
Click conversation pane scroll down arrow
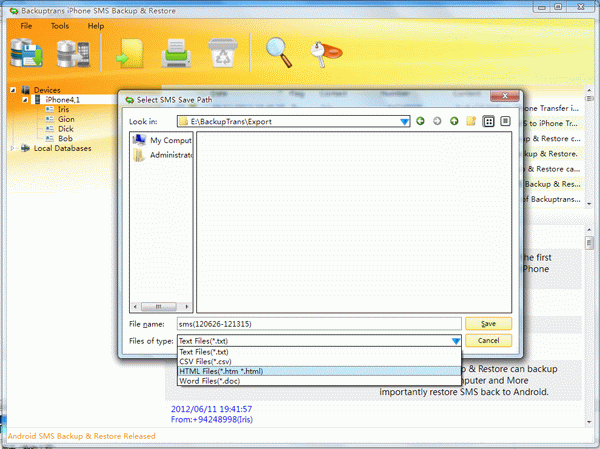pyautogui.click(x=589, y=422)
